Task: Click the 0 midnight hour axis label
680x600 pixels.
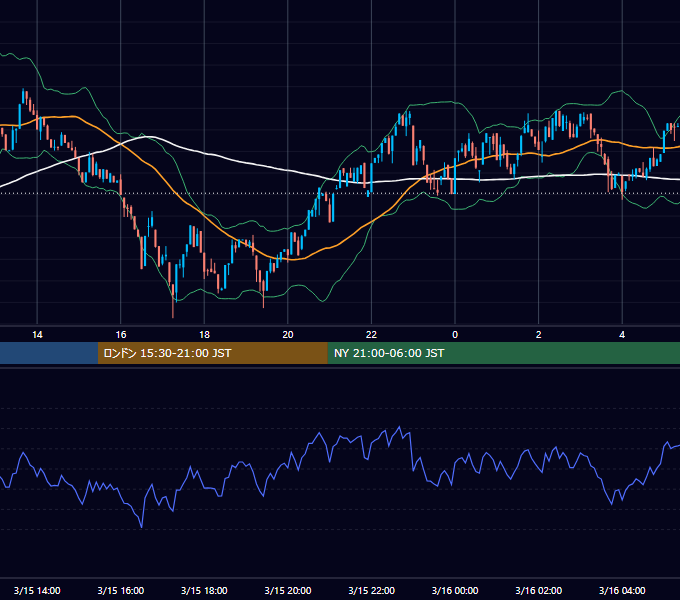Action: [x=455, y=335]
